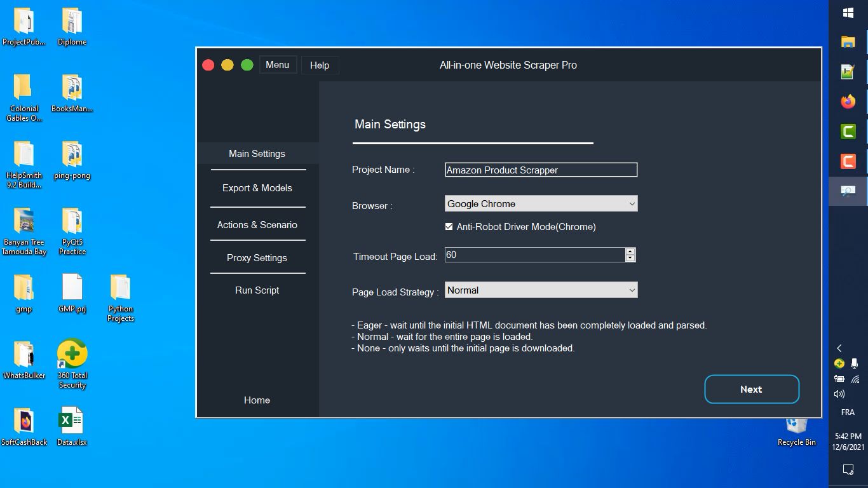Open the Windows Start menu
This screenshot has width=868, height=488.
pyautogui.click(x=848, y=13)
